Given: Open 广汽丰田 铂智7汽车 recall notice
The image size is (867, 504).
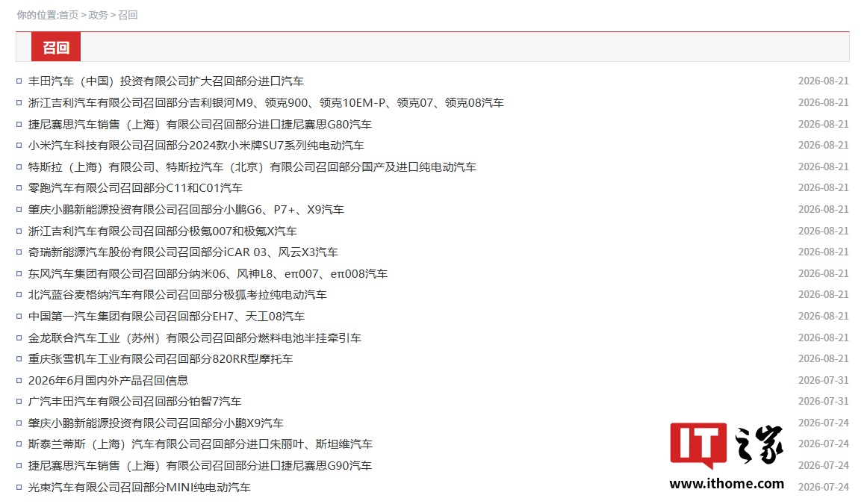Looking at the screenshot, I should 135,401.
